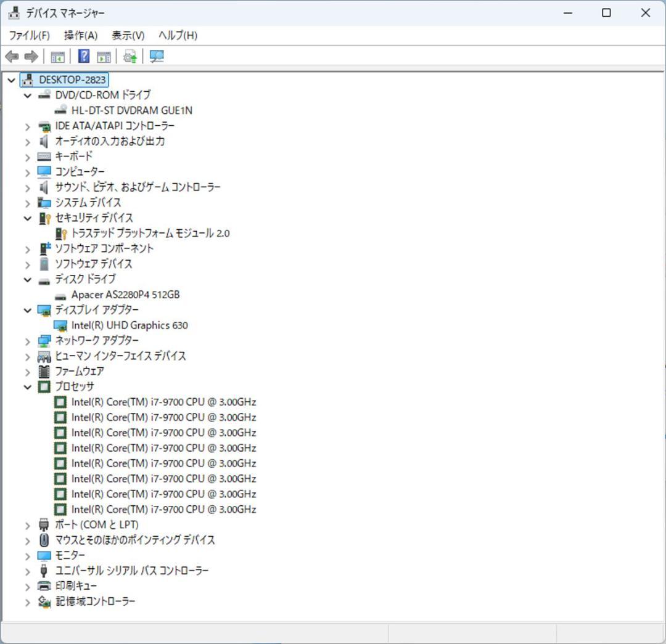
Task: Expand the キーボード node
Action: (x=27, y=156)
